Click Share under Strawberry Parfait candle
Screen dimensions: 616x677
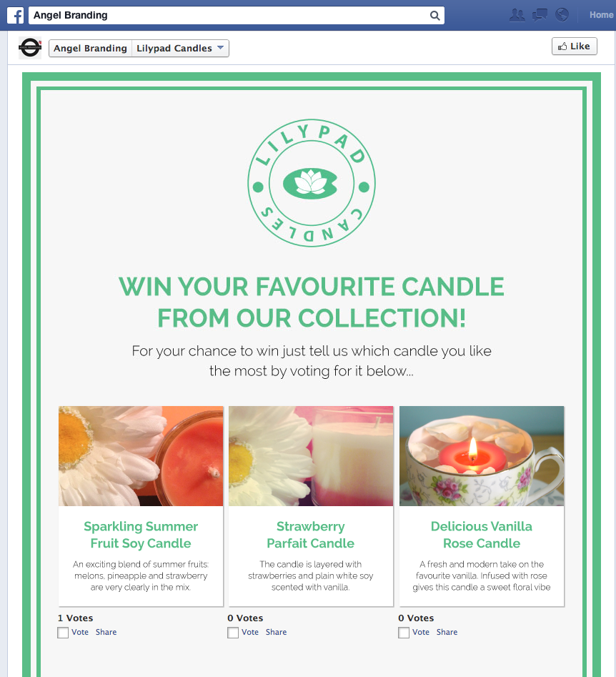pyautogui.click(x=277, y=632)
